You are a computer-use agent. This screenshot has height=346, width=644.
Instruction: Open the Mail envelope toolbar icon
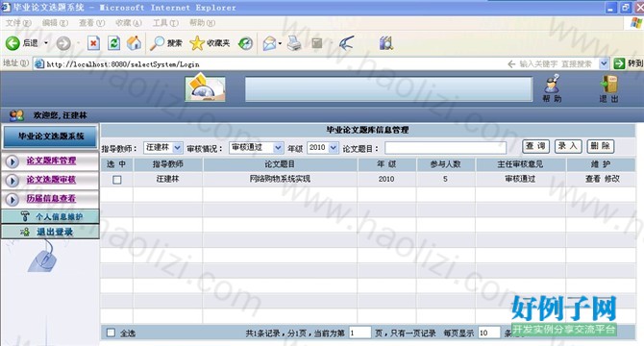click(270, 43)
